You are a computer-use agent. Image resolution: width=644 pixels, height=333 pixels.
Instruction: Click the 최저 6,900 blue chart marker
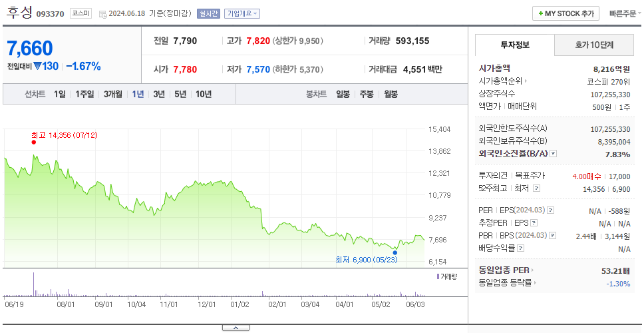tap(395, 252)
